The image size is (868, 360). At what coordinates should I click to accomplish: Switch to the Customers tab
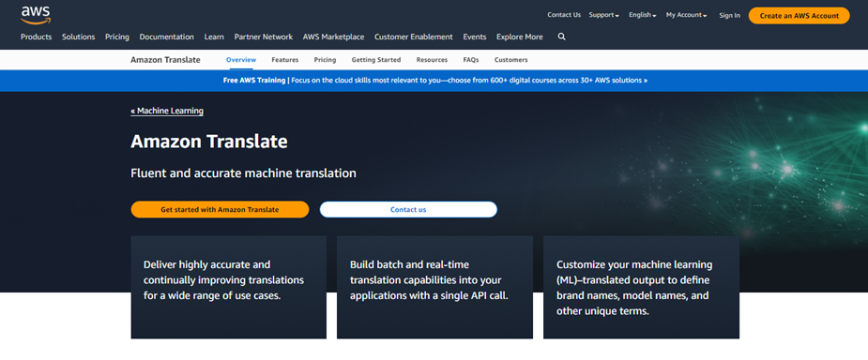[x=510, y=60]
